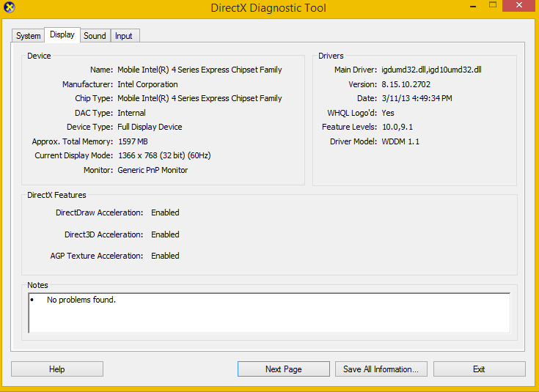Click the DAC Type 'Internal' value

(132, 113)
